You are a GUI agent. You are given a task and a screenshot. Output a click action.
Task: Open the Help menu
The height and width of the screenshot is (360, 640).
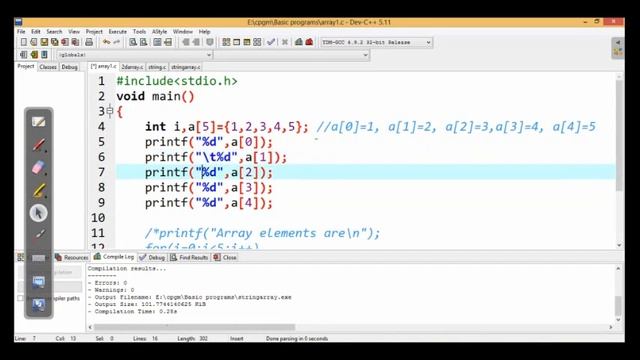[x=204, y=31]
